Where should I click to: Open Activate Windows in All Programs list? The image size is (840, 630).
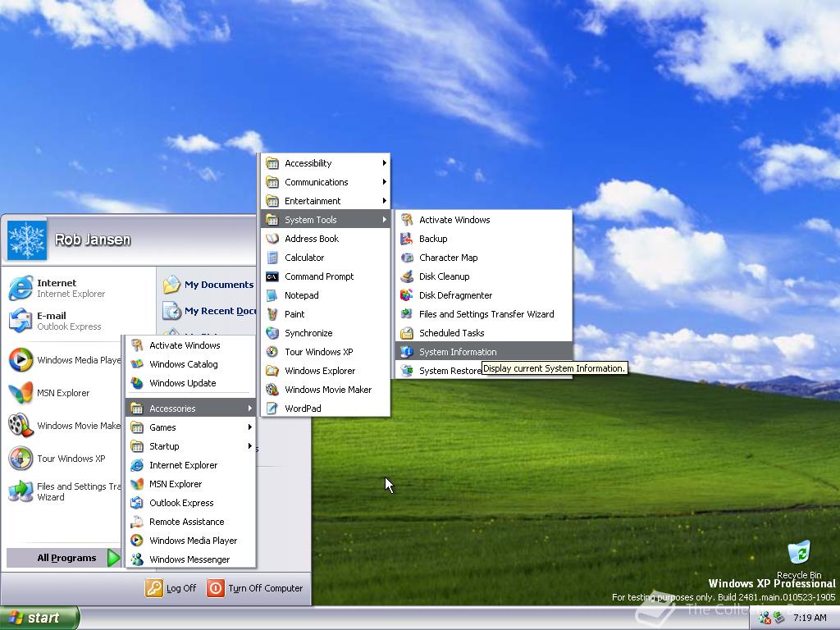190,345
